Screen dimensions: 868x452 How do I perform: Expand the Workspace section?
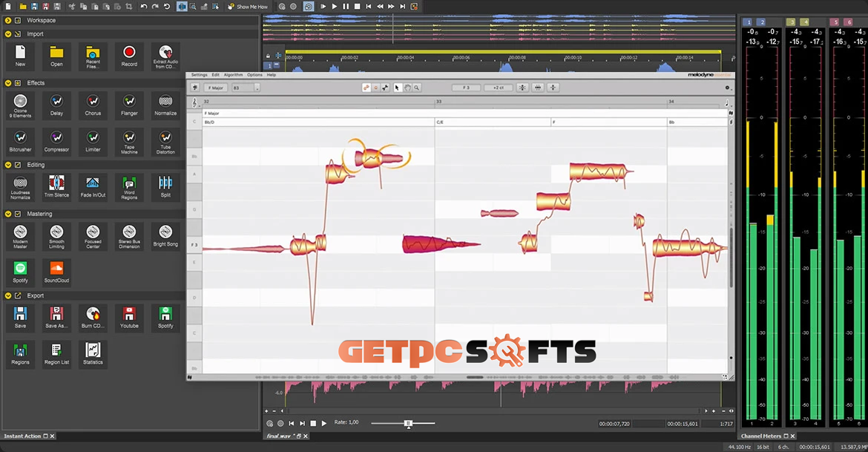coord(7,21)
